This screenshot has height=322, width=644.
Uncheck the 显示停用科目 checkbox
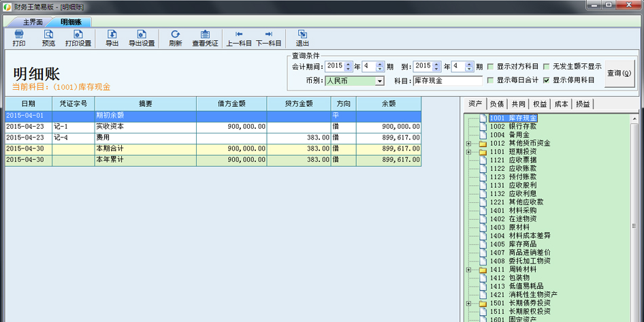pyautogui.click(x=546, y=80)
